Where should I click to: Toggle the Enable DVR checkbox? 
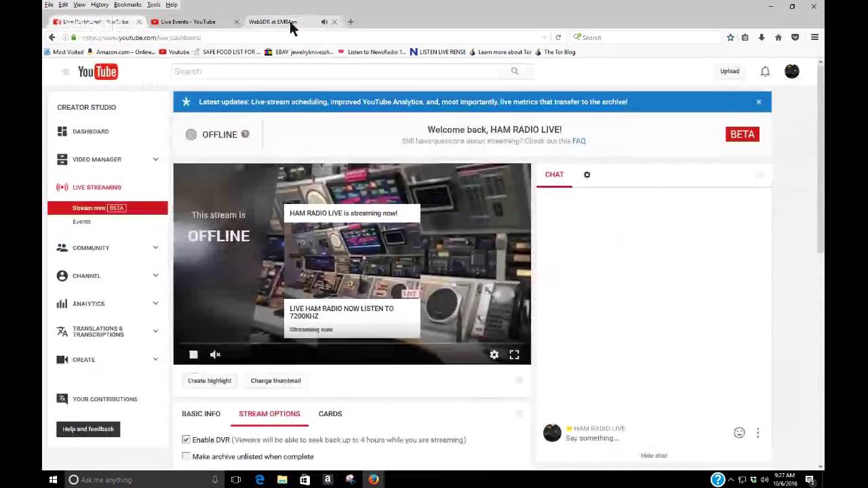186,440
